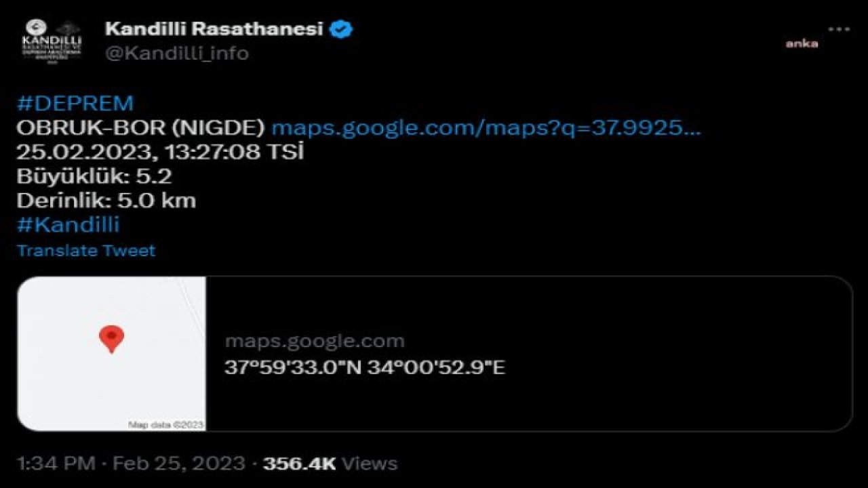The image size is (868, 488).
Task: Click the Büyüklük: 5.2 magnitude line
Action: tap(94, 176)
